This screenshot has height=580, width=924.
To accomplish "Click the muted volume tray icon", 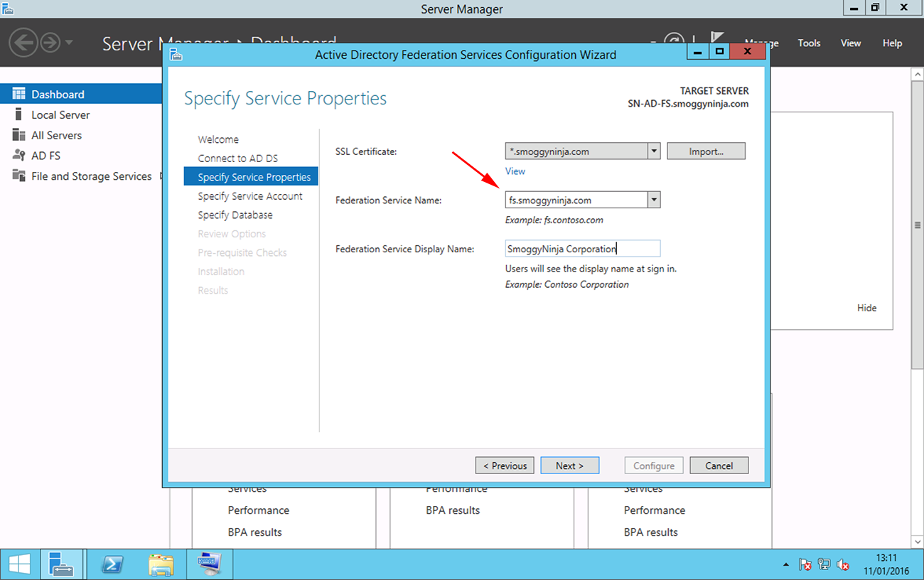I will coord(843,564).
